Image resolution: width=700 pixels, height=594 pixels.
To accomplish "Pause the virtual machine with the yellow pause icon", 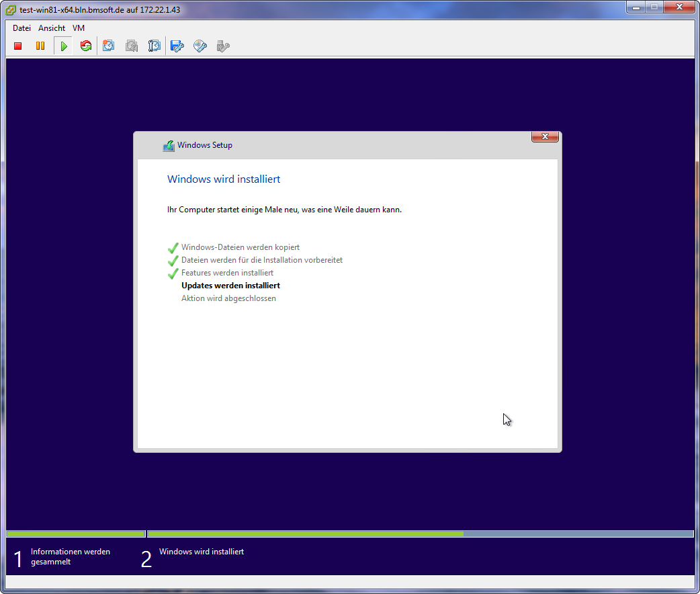I will point(40,46).
